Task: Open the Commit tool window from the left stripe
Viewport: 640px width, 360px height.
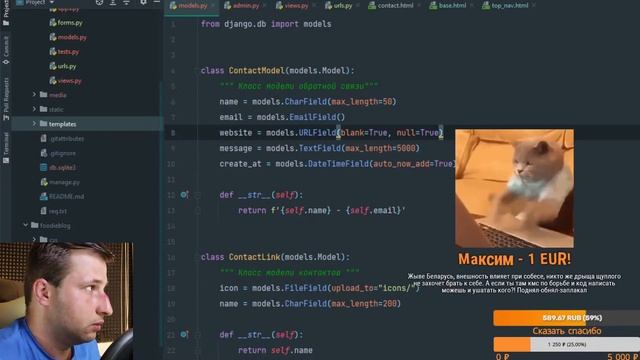Action: 6,50
